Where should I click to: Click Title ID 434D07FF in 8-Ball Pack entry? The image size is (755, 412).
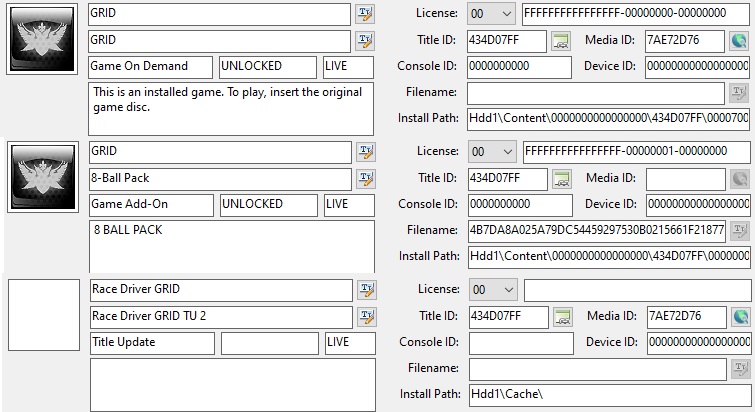(x=508, y=179)
